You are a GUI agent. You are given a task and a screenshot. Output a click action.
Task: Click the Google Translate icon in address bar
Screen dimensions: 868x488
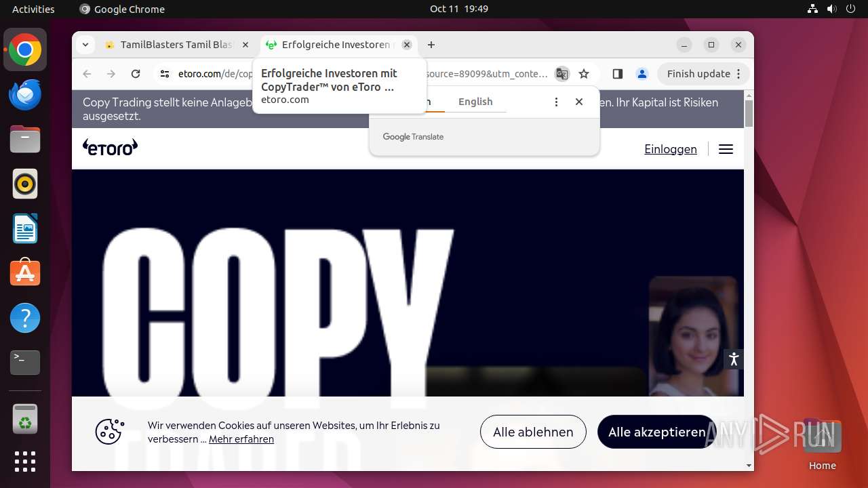561,74
